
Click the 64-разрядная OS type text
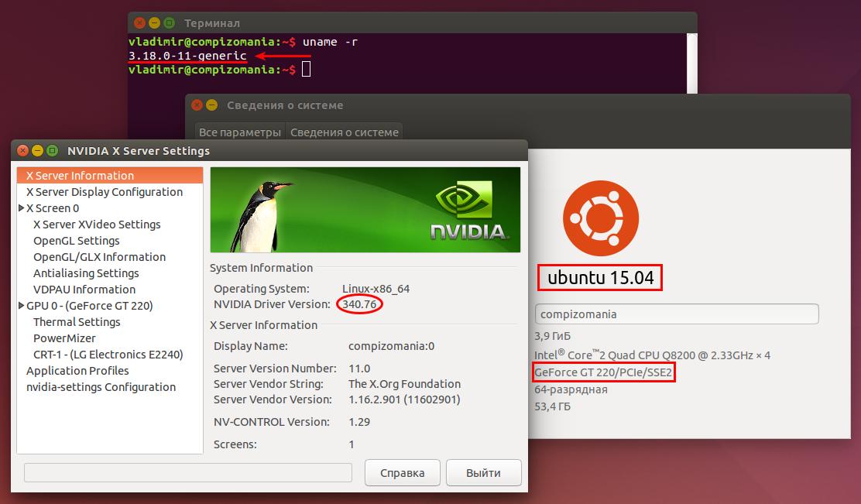point(571,389)
